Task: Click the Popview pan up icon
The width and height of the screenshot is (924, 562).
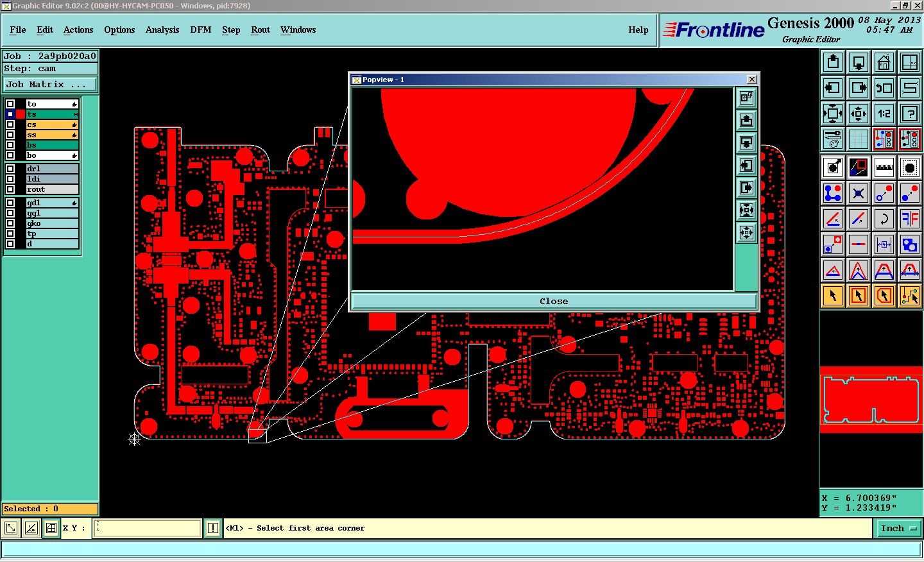Action: 747,120
